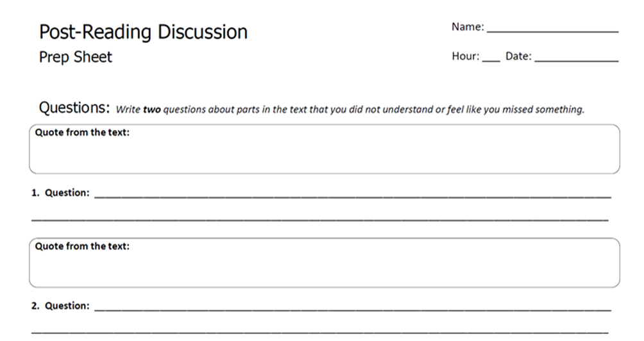Click the second 'Quote from the text:' label
Screen dimensions: 644x341
point(82,246)
